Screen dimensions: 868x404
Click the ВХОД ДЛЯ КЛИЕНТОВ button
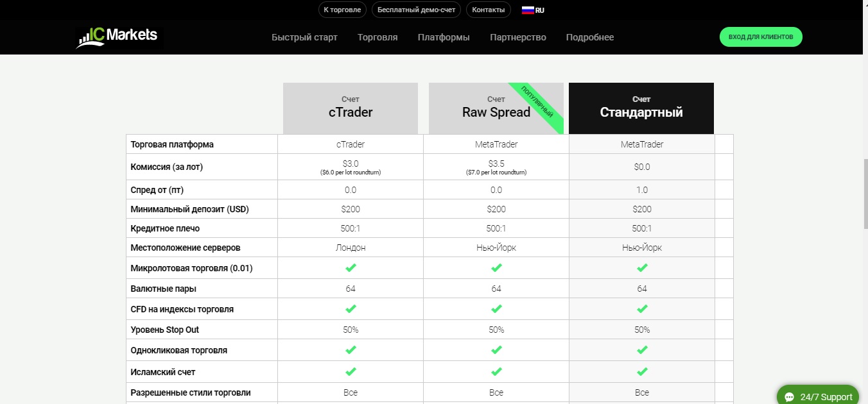pyautogui.click(x=761, y=37)
